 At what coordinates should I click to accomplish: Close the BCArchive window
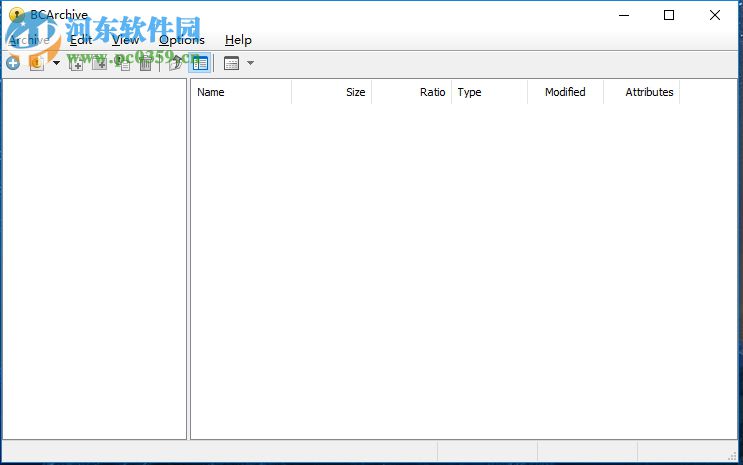click(715, 15)
